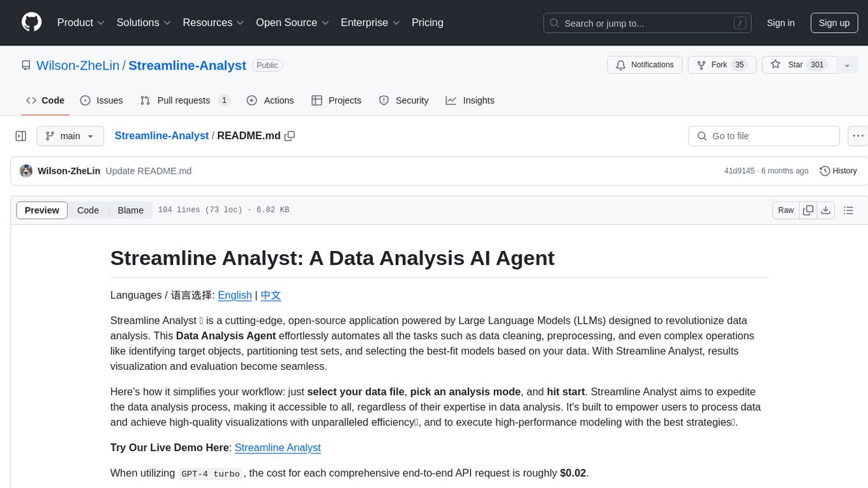
Task: Select the Code view toggle
Action: tap(88, 210)
